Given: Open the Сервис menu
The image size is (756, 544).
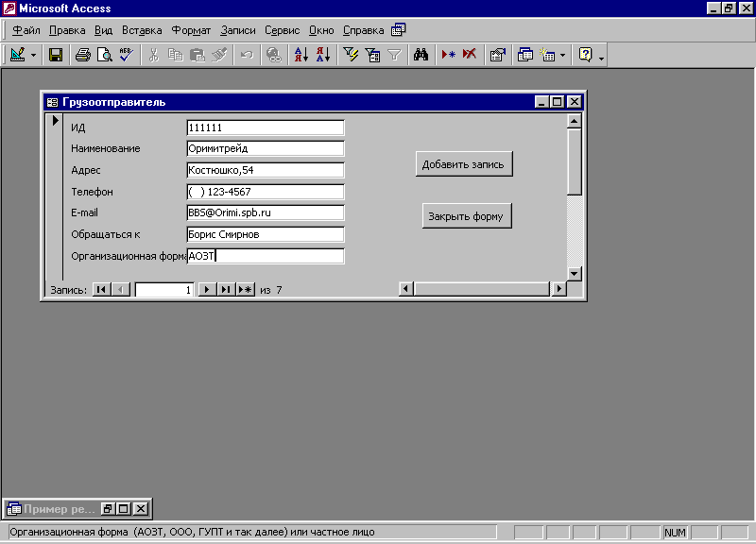Looking at the screenshot, I should click(x=282, y=30).
